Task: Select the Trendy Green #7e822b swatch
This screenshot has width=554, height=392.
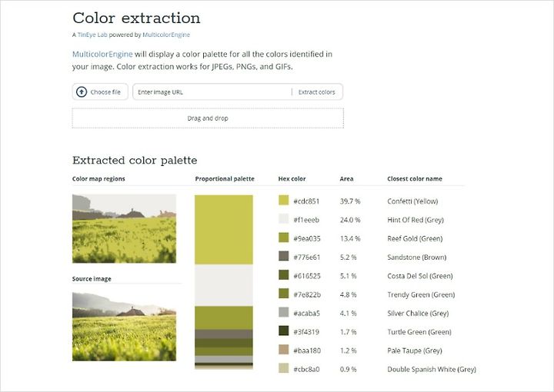Action: pyautogui.click(x=283, y=294)
